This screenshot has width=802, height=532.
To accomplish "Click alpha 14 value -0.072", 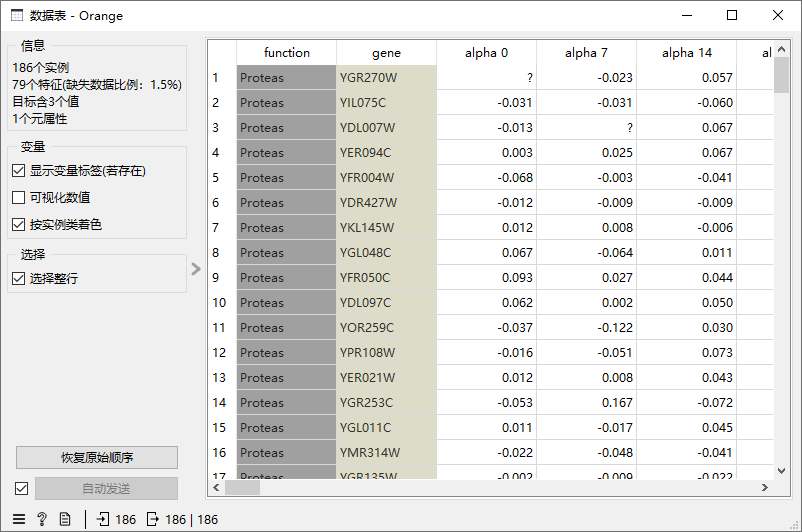I will (686, 403).
